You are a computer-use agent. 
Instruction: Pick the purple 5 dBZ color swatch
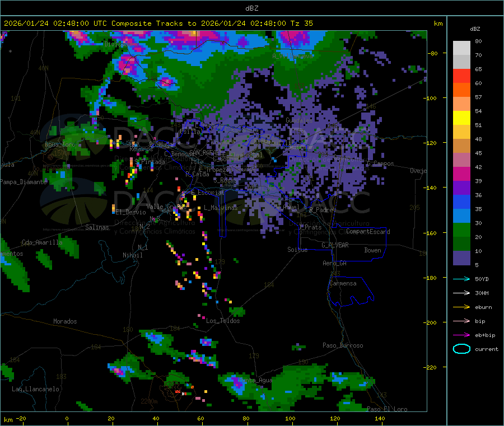(x=461, y=258)
